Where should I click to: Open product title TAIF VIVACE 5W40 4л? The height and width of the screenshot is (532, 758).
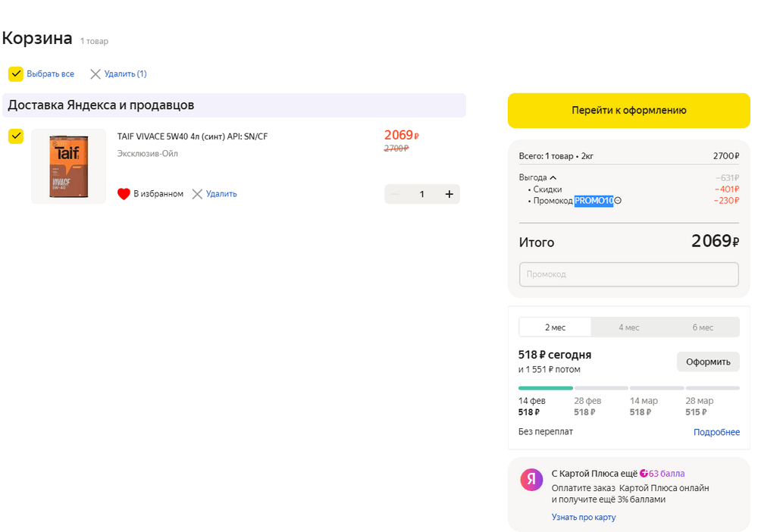click(193, 136)
